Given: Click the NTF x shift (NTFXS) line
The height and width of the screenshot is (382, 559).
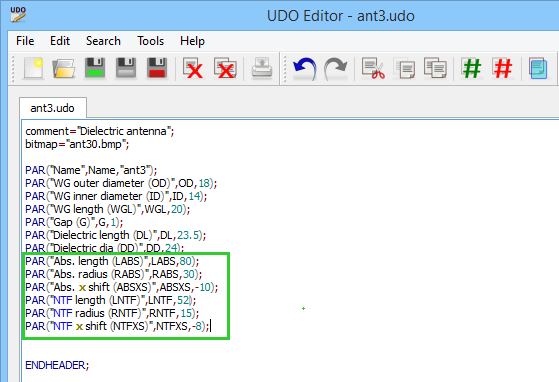Looking at the screenshot, I should [x=117, y=326].
